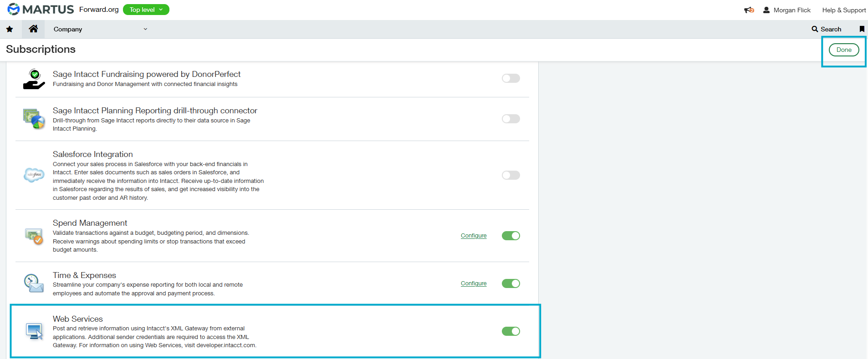Select the Time & Expenses title
This screenshot has width=868, height=359.
(x=84, y=275)
